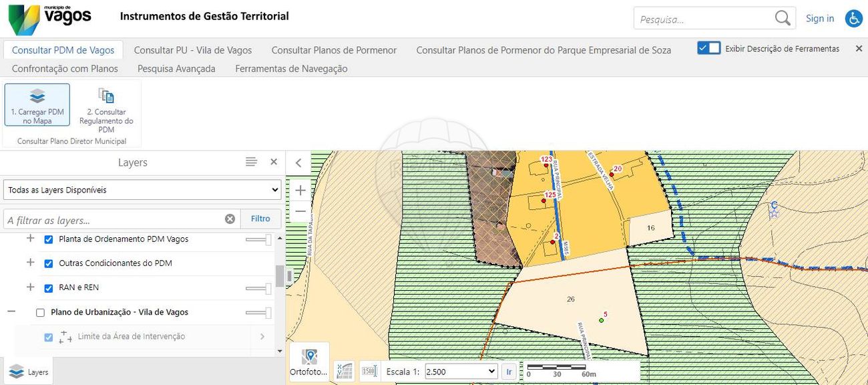Open the Escala 2.500 dropdown
Screen dimensions: 868x385
[461, 371]
